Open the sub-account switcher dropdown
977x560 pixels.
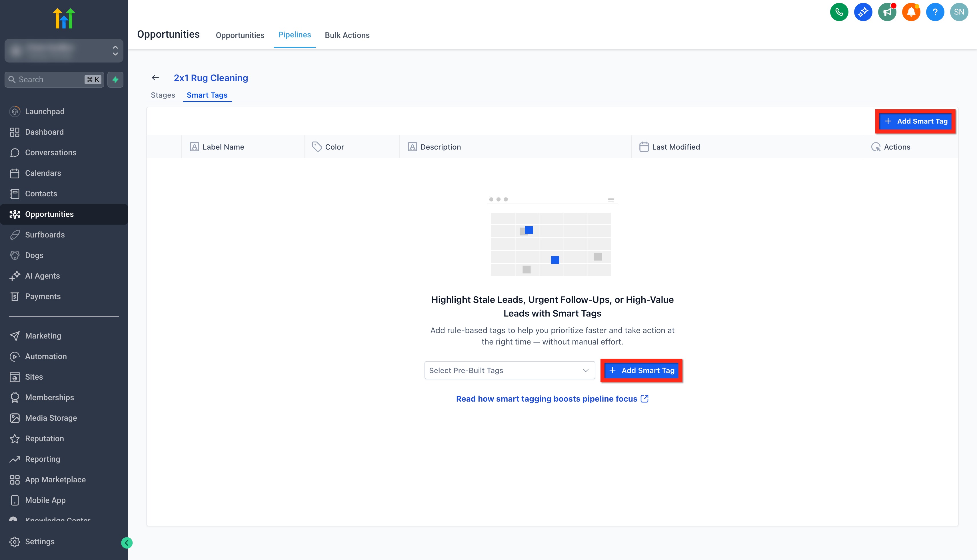coord(64,51)
